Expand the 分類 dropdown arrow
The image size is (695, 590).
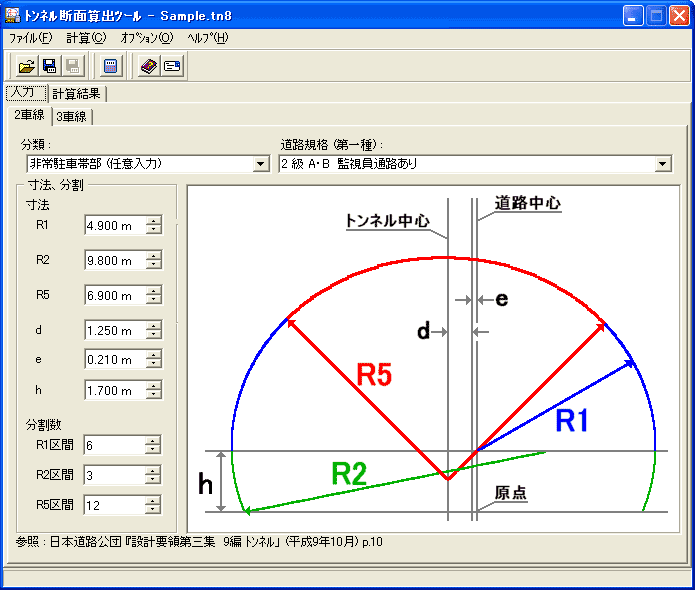(x=261, y=164)
